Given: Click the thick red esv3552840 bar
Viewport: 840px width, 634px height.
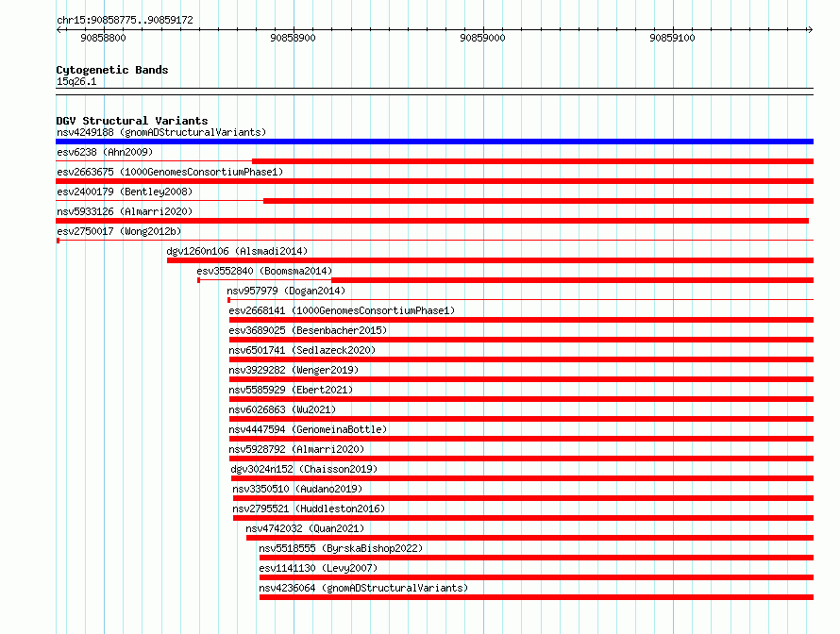Looking at the screenshot, I should (x=572, y=280).
